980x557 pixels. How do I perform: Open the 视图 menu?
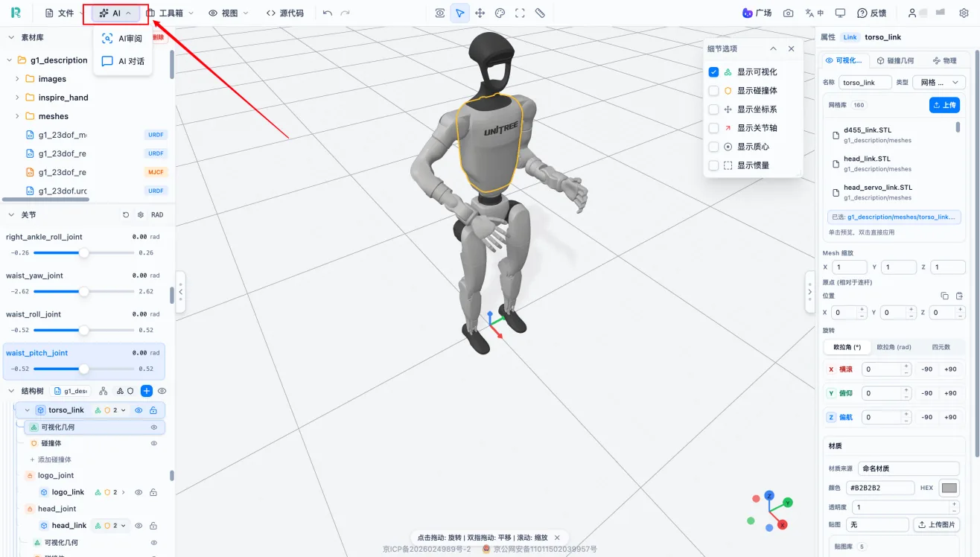coord(229,13)
